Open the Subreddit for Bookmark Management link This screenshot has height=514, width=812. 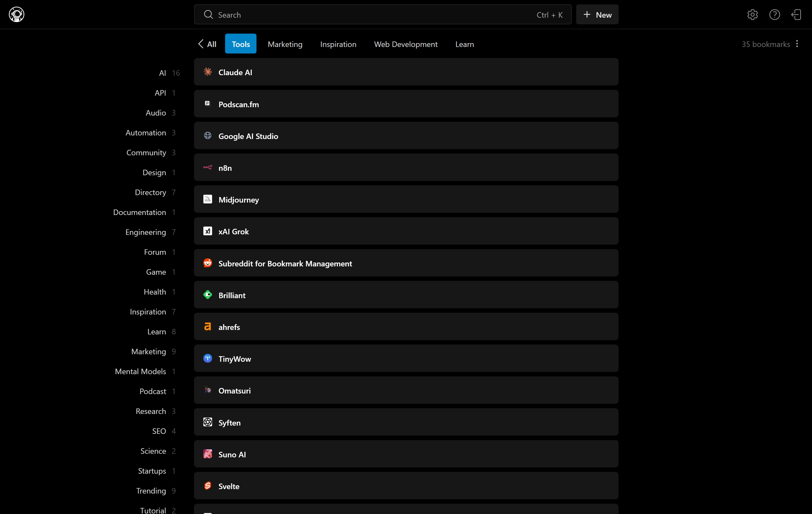tap(406, 263)
